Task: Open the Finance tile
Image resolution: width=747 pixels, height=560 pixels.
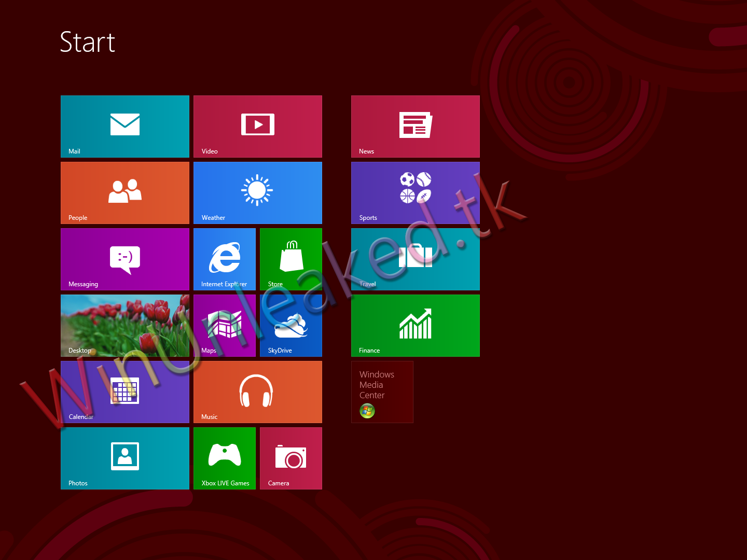Action: (416, 326)
